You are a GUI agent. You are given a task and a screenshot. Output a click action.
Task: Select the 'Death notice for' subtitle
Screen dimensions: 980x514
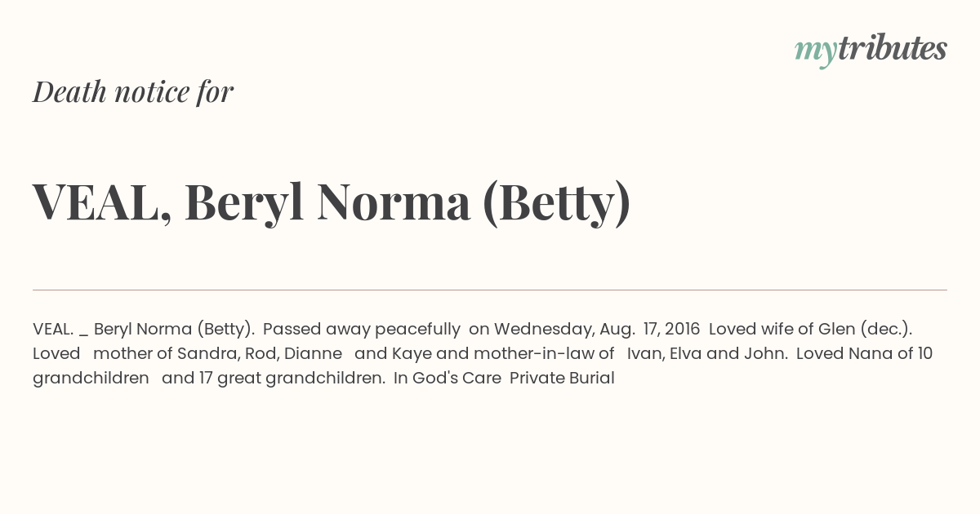click(x=133, y=92)
